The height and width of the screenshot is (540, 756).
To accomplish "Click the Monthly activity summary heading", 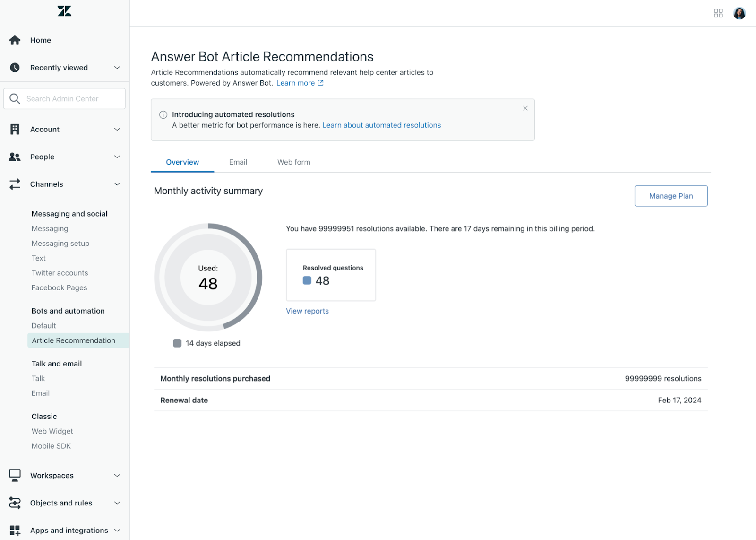I will click(x=208, y=191).
